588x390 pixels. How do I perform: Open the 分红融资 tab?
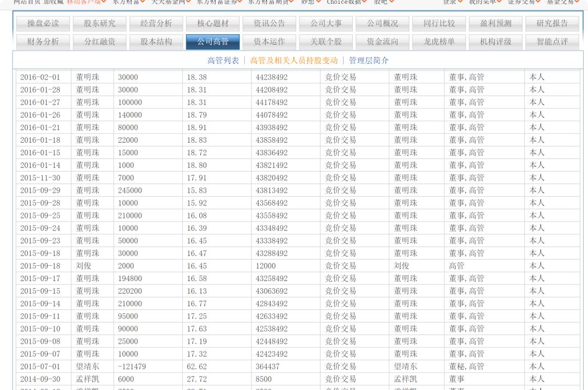point(100,41)
